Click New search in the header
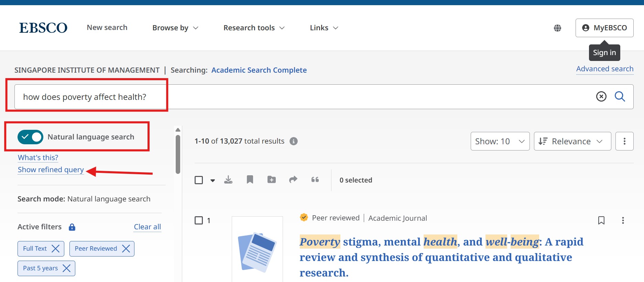Viewport: 644px width, 282px height. pyautogui.click(x=107, y=28)
